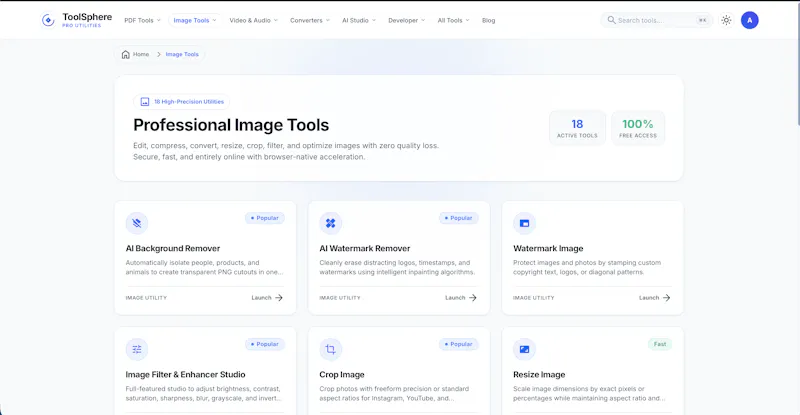Click Launch arrow on AI Watermark Remover
Screen dimensions: 800x415
pos(473,298)
